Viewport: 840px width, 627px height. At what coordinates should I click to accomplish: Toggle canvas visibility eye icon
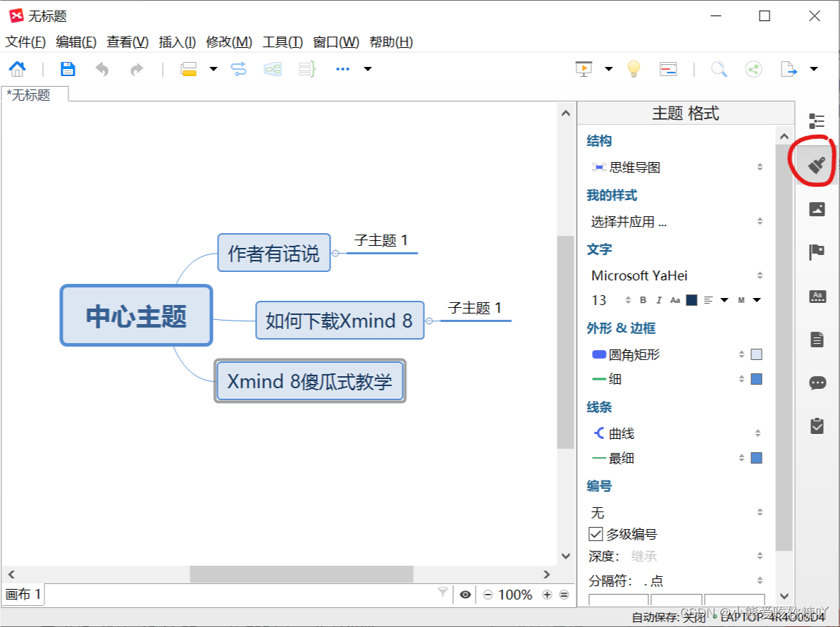point(466,595)
